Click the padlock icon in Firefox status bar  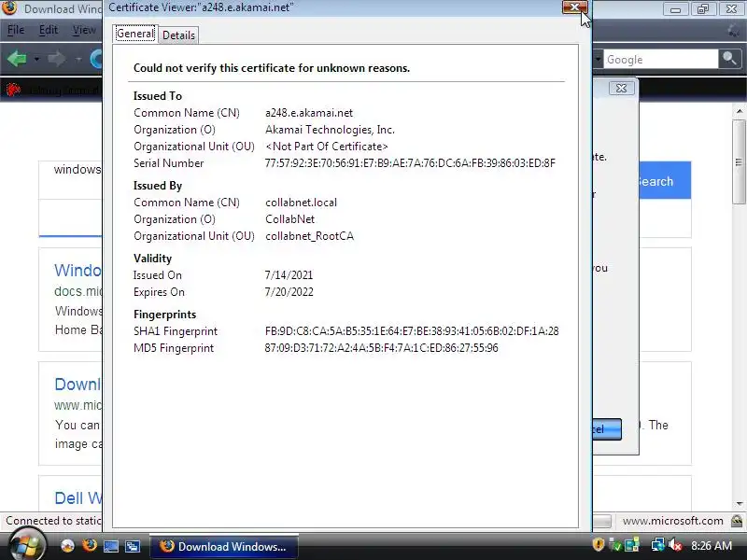tap(737, 521)
